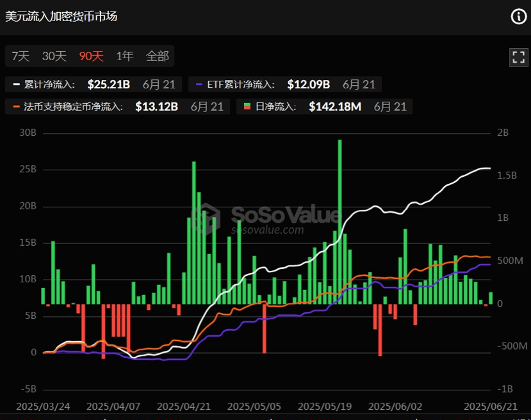Expand the chart to fullscreen
531x420 pixels.
tap(518, 57)
